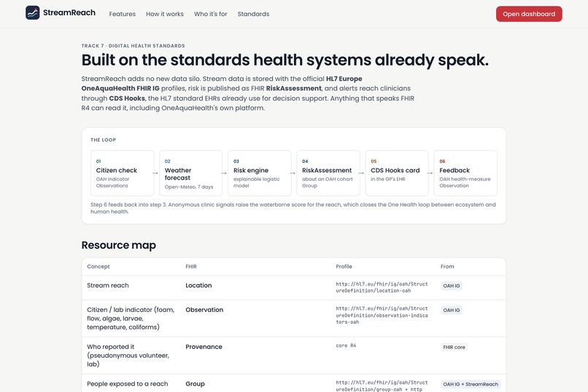Image resolution: width=588 pixels, height=392 pixels.
Task: Click the Feedback step card
Action: point(465,173)
